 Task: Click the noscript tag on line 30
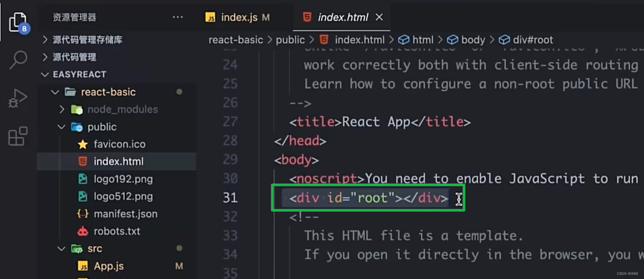326,179
